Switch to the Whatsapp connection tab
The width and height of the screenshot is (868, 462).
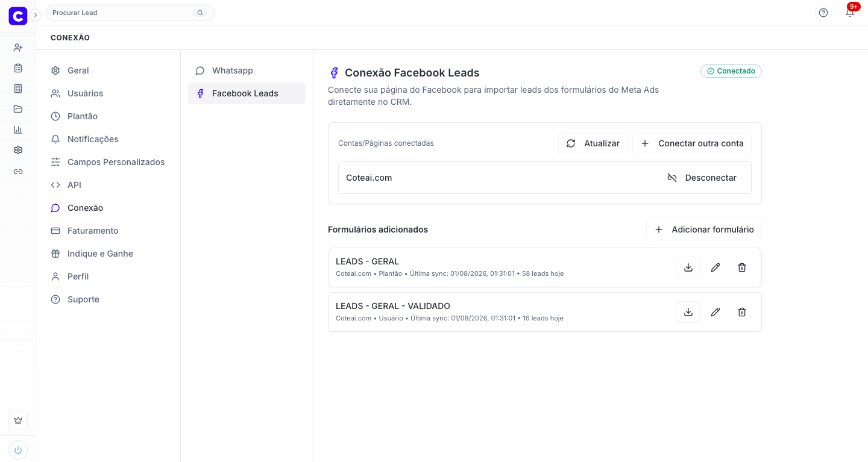pyautogui.click(x=247, y=70)
